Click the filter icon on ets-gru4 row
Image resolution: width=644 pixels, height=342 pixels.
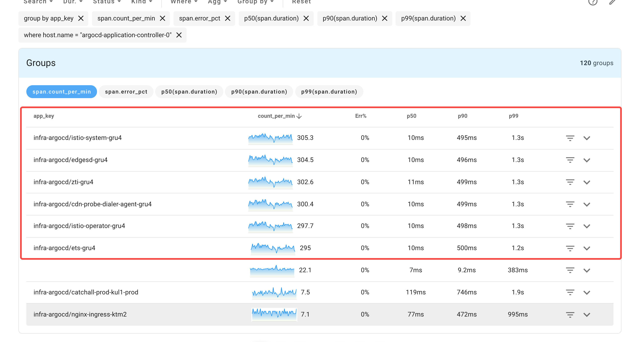coord(570,248)
